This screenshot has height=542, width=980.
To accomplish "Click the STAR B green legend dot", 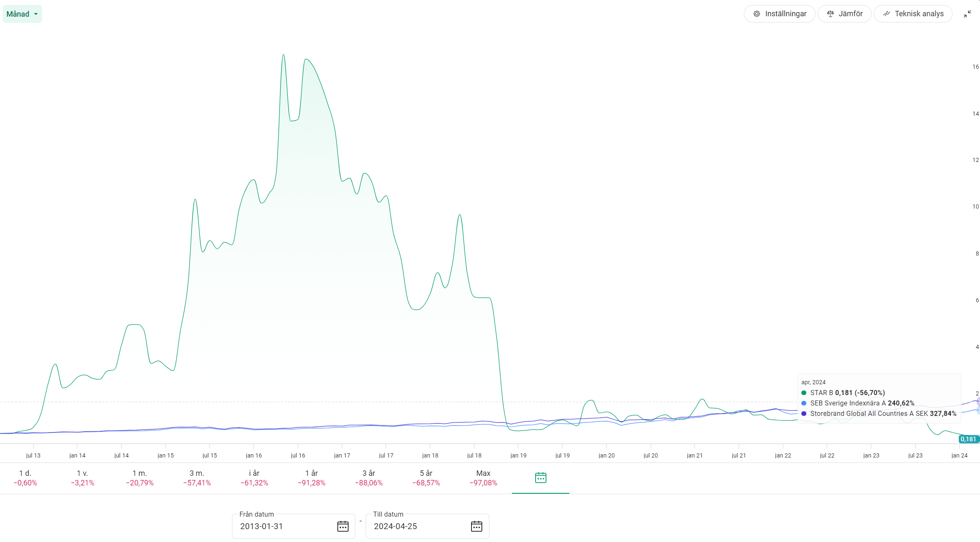I will click(x=803, y=393).
